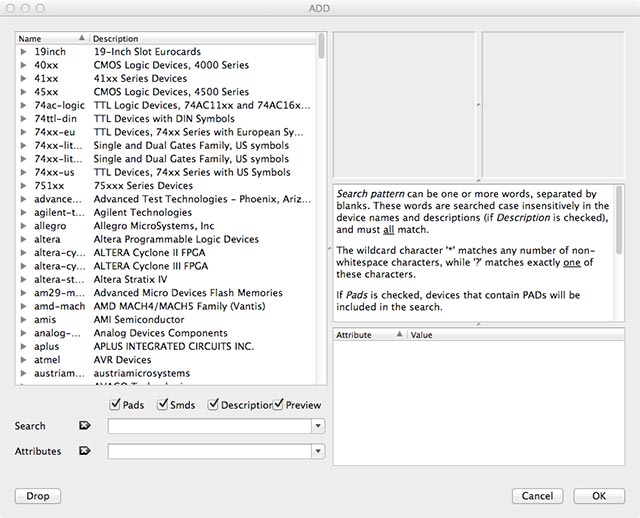Click the Attribute column header
The image size is (640, 518).
coord(365,335)
